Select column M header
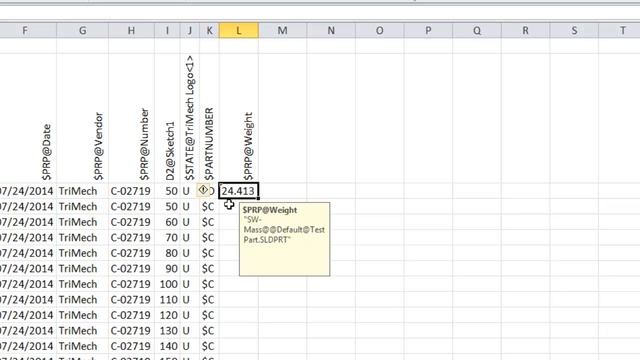This screenshot has height=360, width=640. click(282, 31)
